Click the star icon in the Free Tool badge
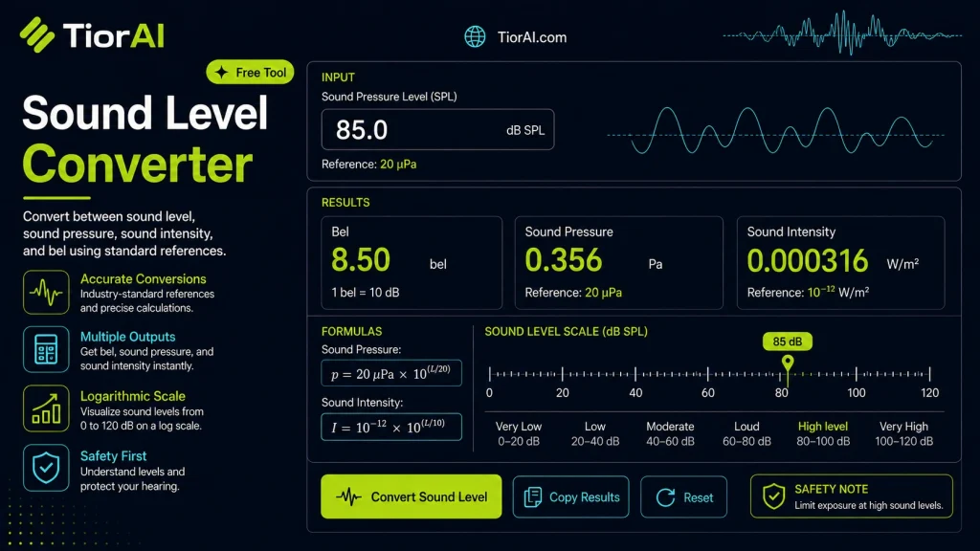This screenshot has height=551, width=980. click(221, 73)
